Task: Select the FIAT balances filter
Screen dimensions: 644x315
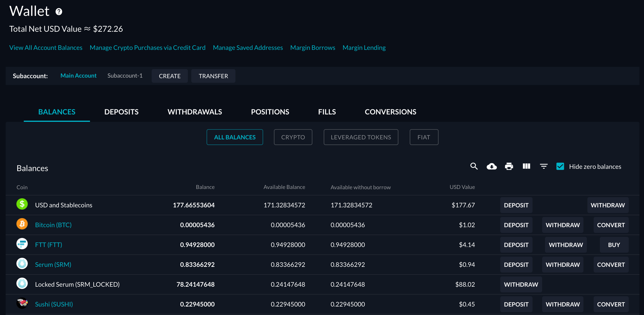Action: (424, 137)
